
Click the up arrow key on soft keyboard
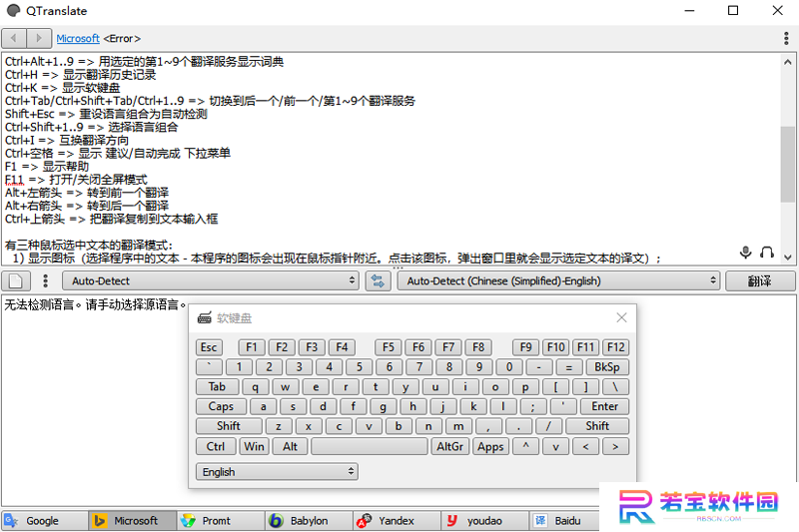(x=526, y=446)
